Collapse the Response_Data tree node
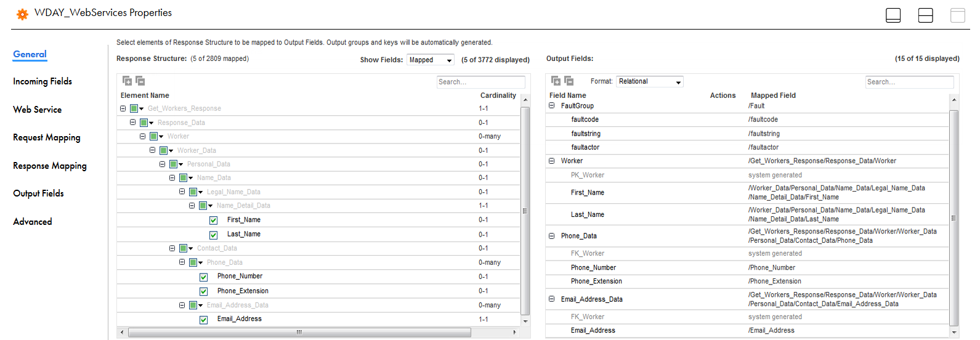980x340 pixels. pos(132,123)
